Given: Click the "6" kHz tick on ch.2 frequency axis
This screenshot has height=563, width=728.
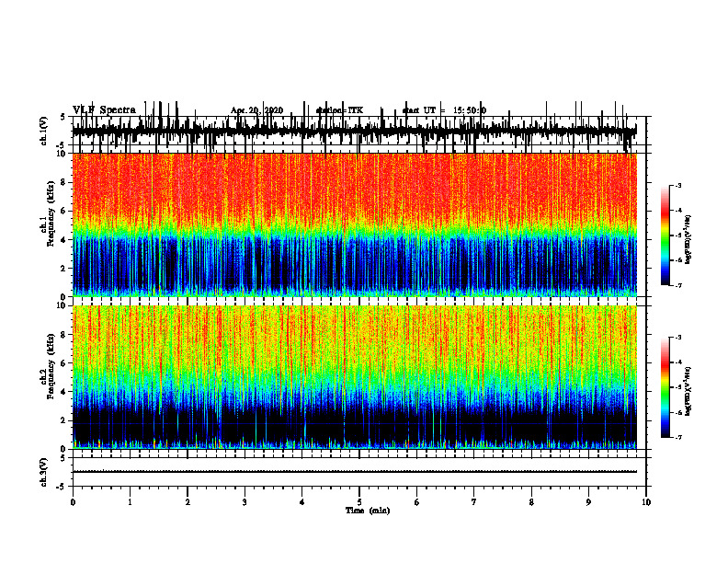Looking at the screenshot, I should coord(63,363).
